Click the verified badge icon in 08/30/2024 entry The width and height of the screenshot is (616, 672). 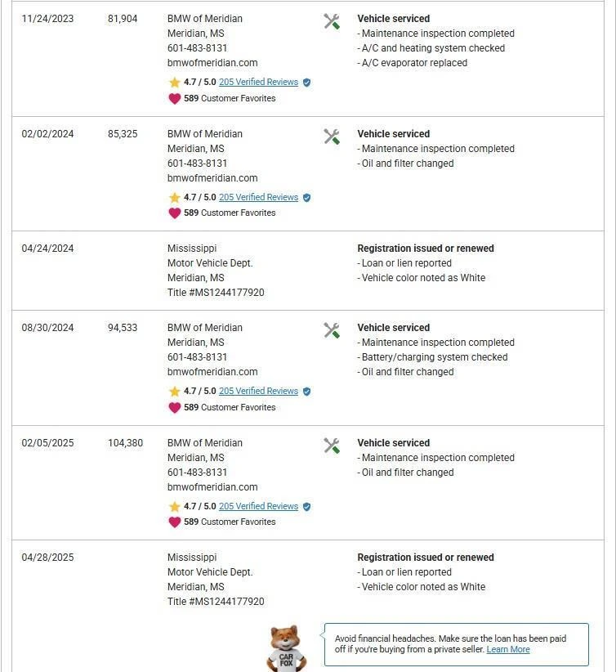point(306,392)
